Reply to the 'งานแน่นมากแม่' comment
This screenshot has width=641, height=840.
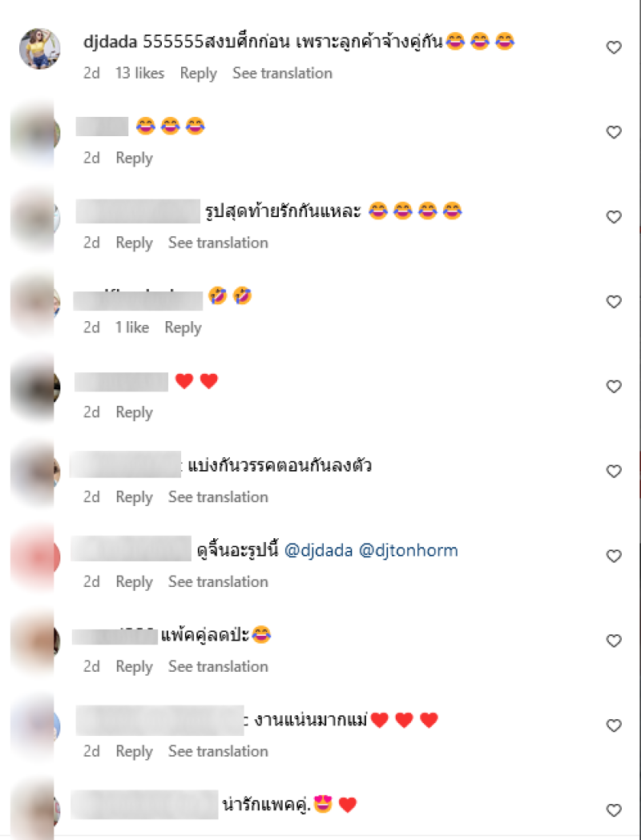[135, 752]
